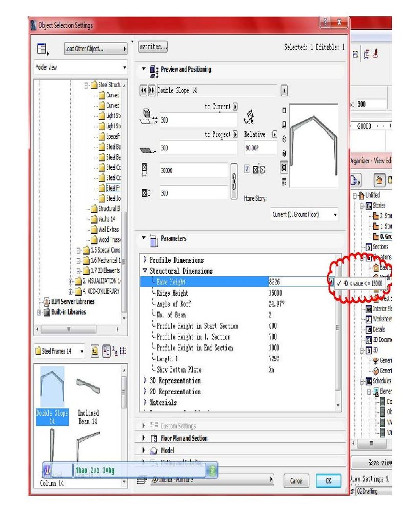
Task: Expand the Profile Dimensions group
Action: (x=145, y=260)
